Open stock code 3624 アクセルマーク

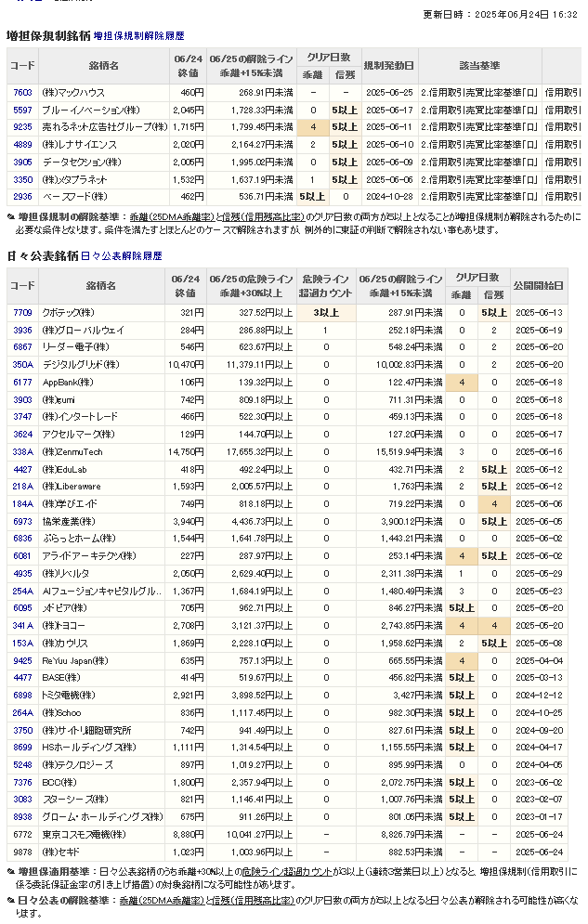coord(22,435)
